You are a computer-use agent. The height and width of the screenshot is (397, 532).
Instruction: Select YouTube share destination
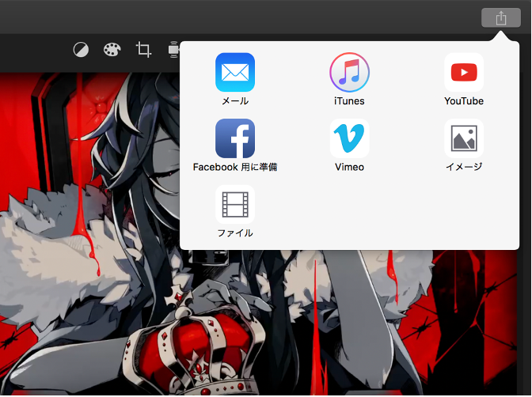pos(464,72)
